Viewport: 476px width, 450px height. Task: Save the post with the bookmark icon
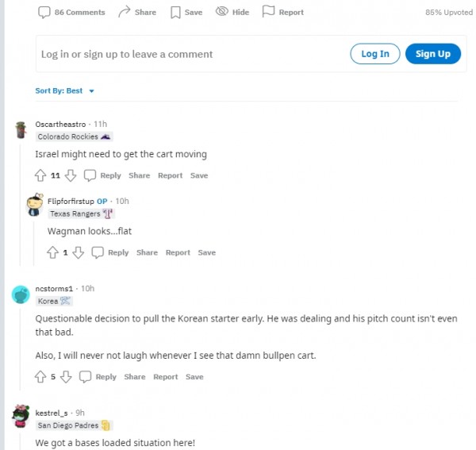(175, 13)
